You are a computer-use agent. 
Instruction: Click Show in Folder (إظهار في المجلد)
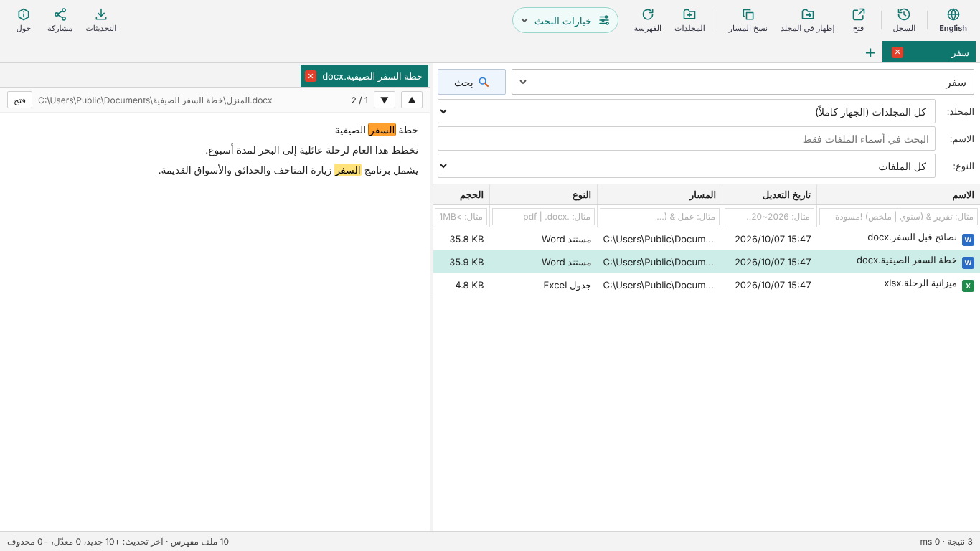coord(808,20)
